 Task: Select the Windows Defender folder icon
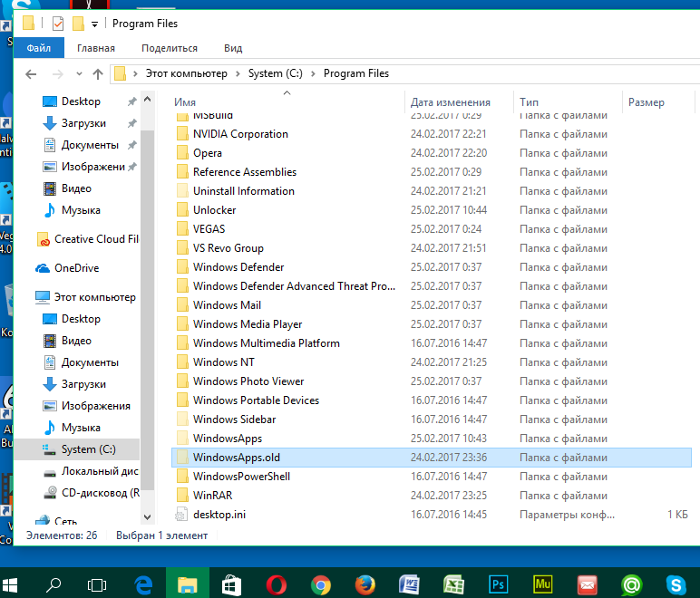[182, 266]
